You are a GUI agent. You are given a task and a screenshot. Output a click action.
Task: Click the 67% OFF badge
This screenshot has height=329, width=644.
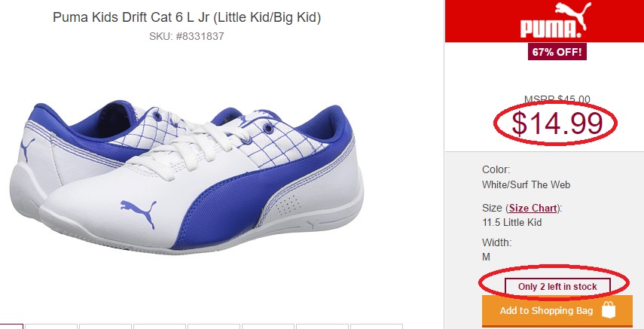[x=557, y=52]
